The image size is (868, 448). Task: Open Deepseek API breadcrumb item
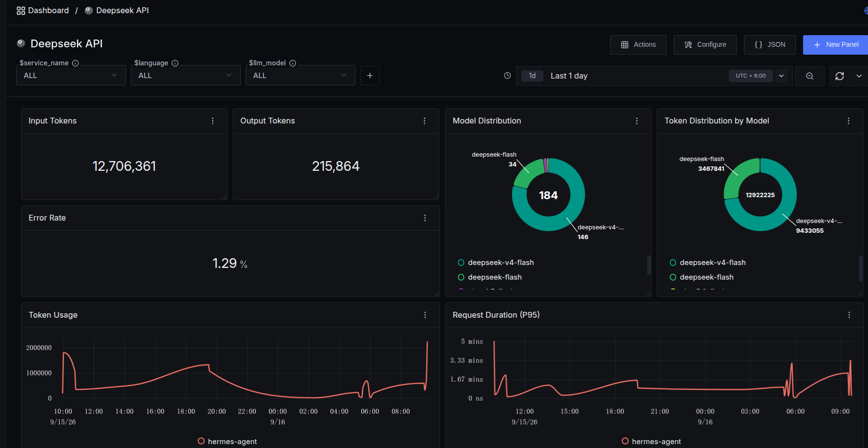(117, 10)
